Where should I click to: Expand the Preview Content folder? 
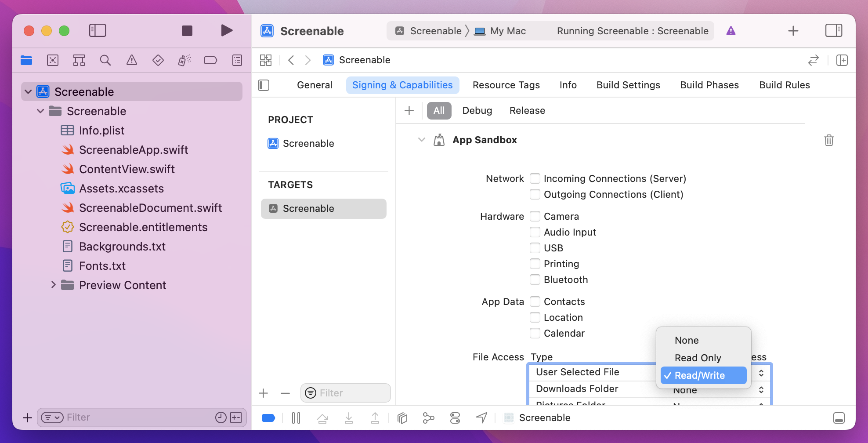pos(53,285)
